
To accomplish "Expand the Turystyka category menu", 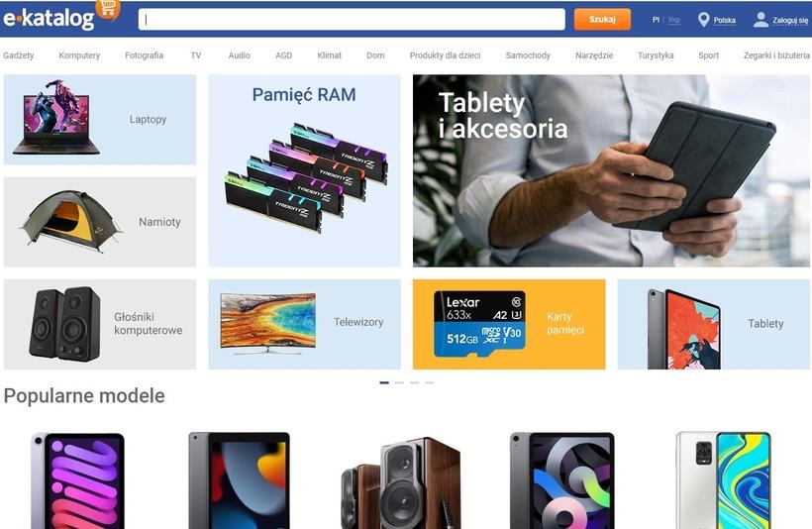I will [656, 55].
